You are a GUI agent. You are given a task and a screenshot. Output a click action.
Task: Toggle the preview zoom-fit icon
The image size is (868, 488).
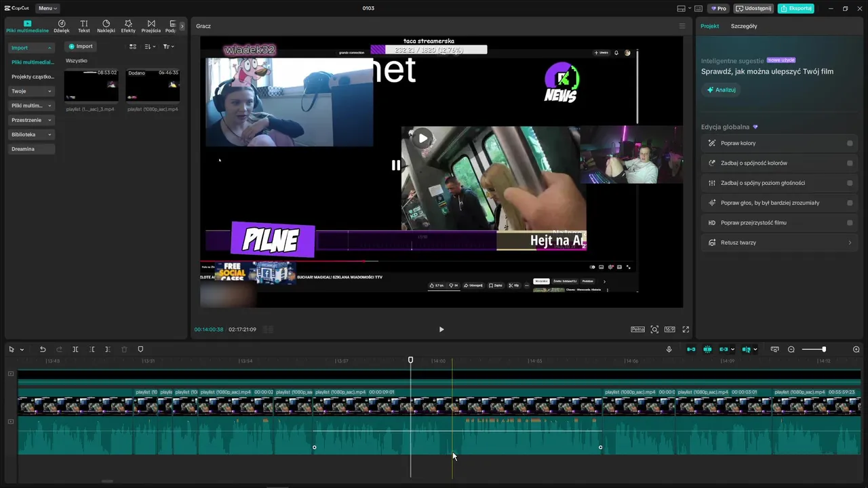coord(654,329)
